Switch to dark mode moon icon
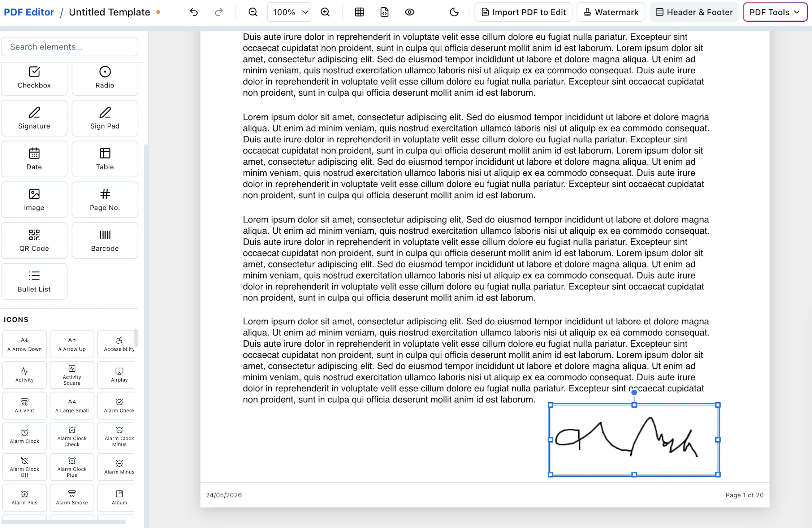Viewport: 812px width, 528px height. coord(454,12)
